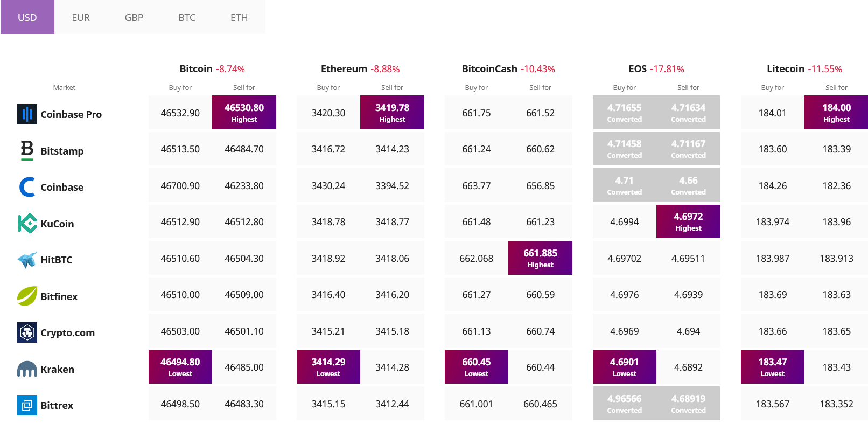This screenshot has height=423, width=868.
Task: Click Coinbase Pro converted EOS buy 4.71655
Action: point(625,113)
